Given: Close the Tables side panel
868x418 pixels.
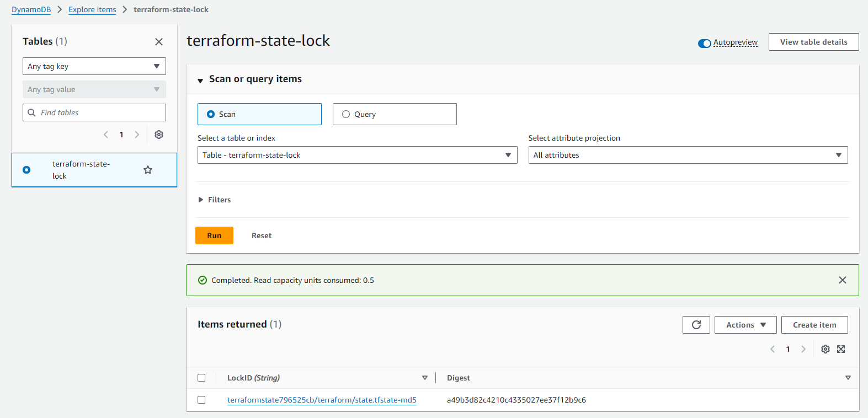Looking at the screenshot, I should [159, 42].
